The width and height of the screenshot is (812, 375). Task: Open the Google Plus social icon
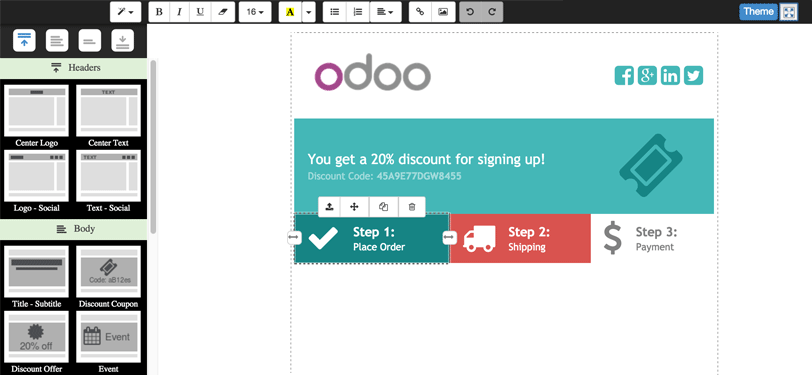[647, 76]
